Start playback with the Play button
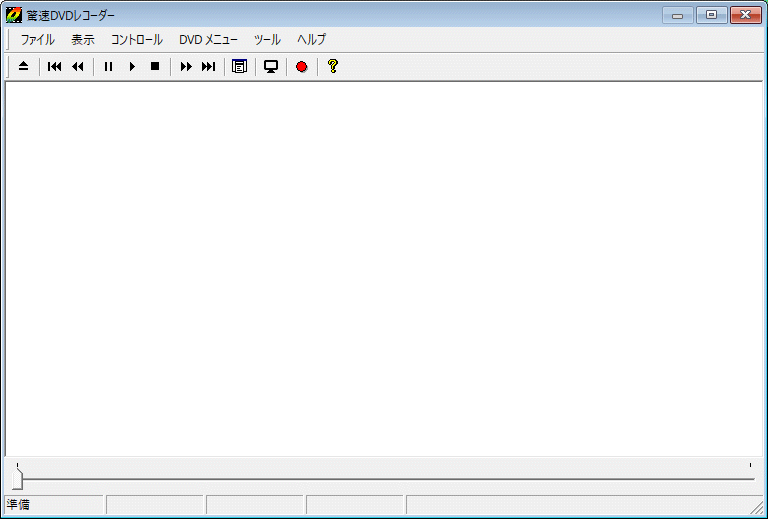Viewport: 768px width, 519px height. click(132, 67)
